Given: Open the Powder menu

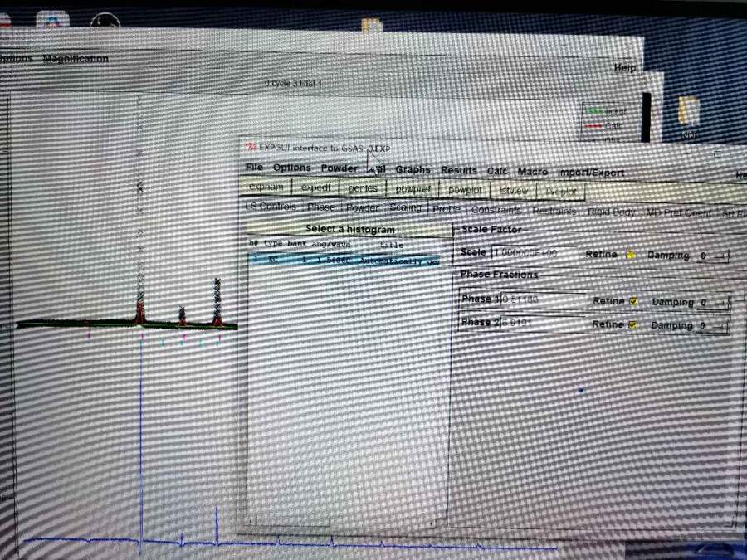Looking at the screenshot, I should coord(339,168).
